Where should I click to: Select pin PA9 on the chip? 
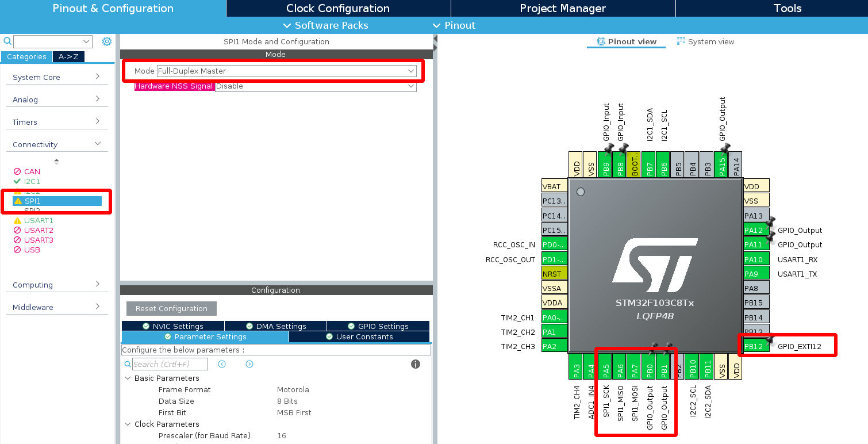click(x=756, y=274)
